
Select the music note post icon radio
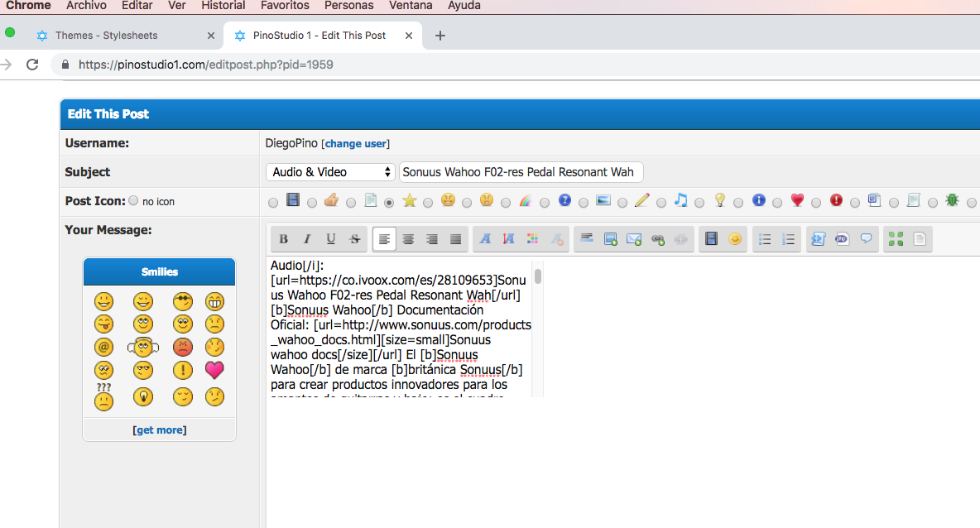pos(661,203)
